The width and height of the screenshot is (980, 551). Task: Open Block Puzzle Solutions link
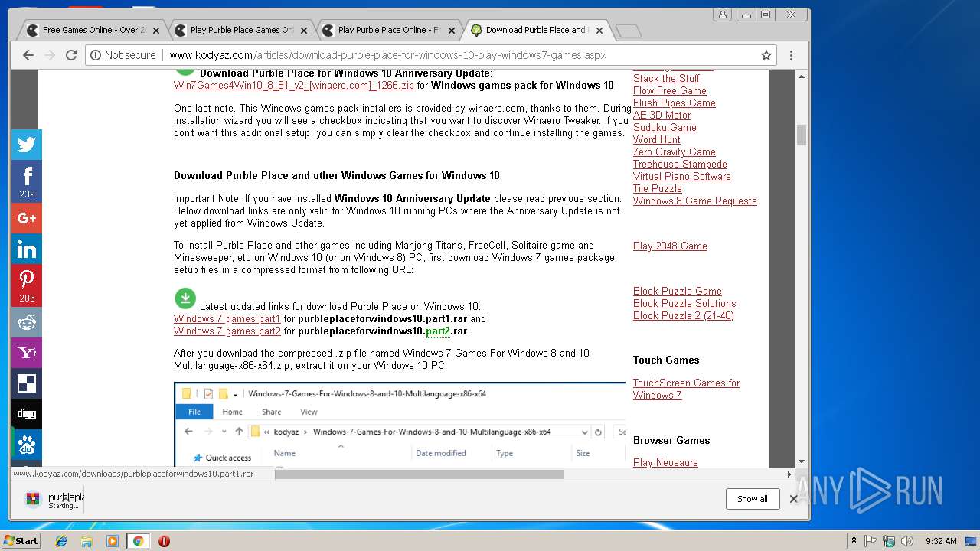point(684,303)
